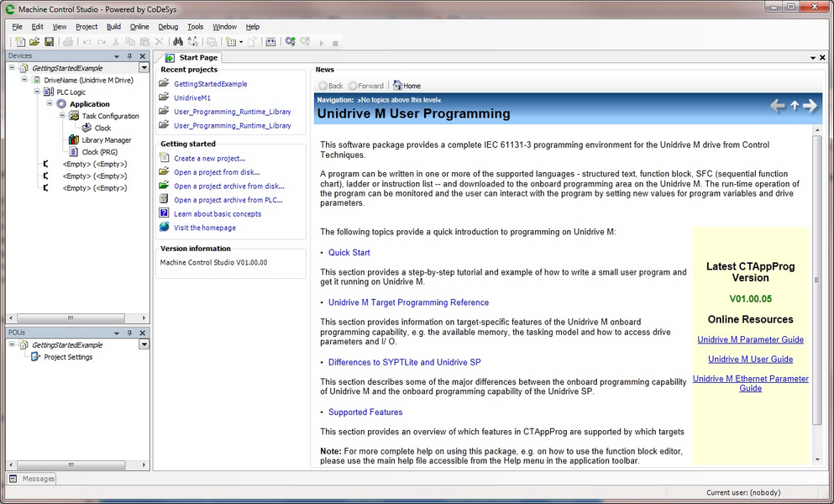Open Supported Features topic link
The width and height of the screenshot is (834, 504).
point(365,412)
